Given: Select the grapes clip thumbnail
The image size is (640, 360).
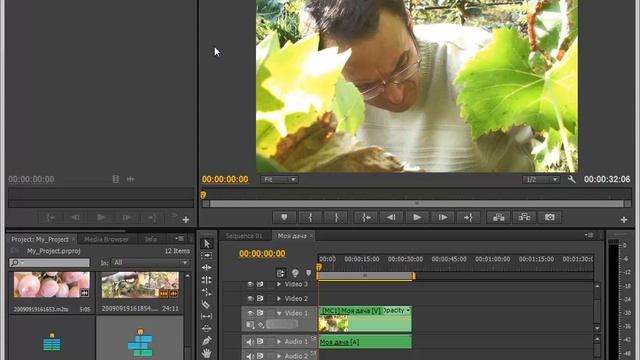Looking at the screenshot, I should click(51, 284).
